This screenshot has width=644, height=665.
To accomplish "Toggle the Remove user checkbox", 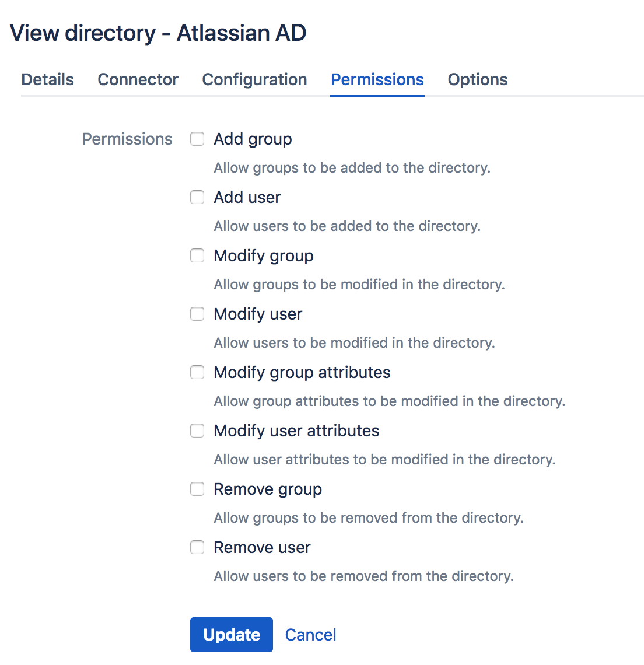I will click(197, 547).
